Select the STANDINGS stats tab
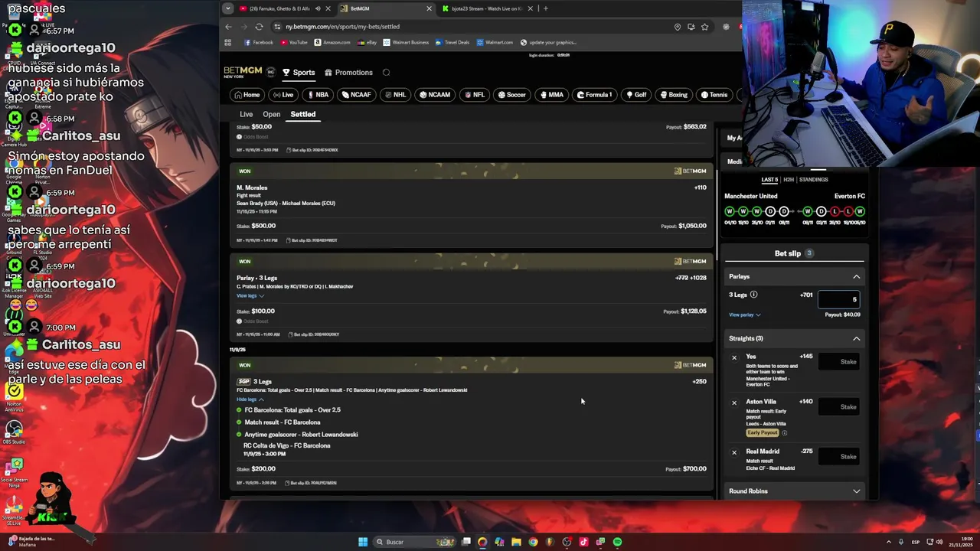 pyautogui.click(x=813, y=180)
